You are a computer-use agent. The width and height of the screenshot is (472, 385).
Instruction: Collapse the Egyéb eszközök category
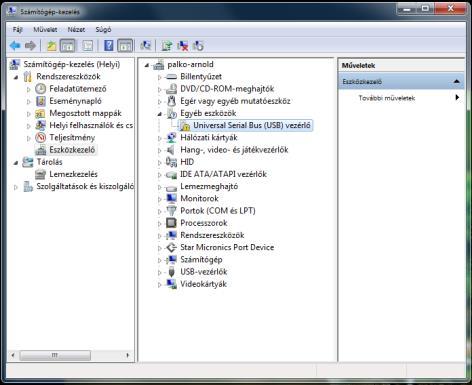tap(159, 114)
